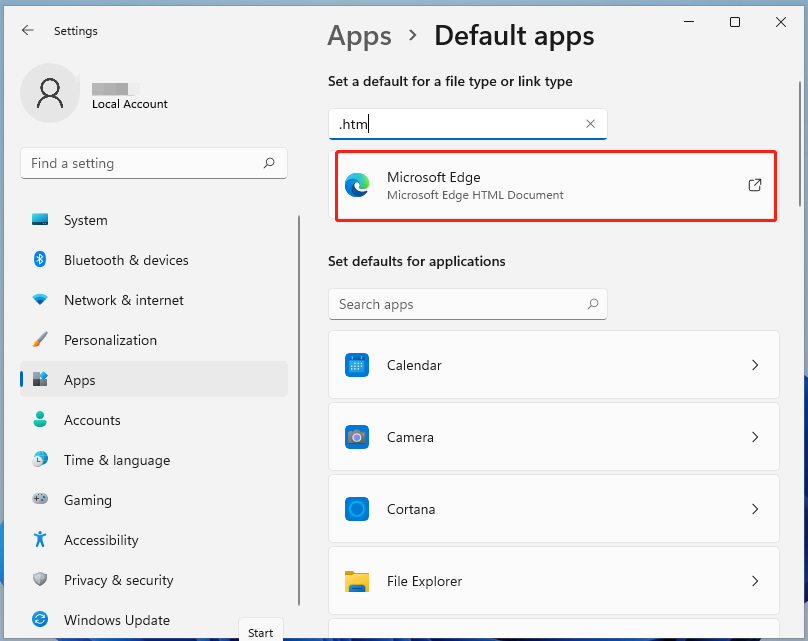Image resolution: width=808 pixels, height=641 pixels.
Task: Select the Accessibility icon in sidebar
Action: 39,540
